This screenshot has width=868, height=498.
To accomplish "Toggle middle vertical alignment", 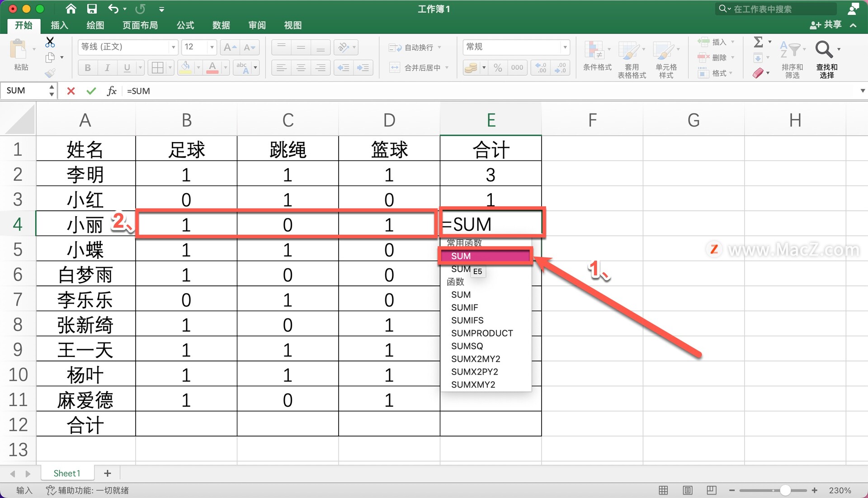I will [x=301, y=47].
